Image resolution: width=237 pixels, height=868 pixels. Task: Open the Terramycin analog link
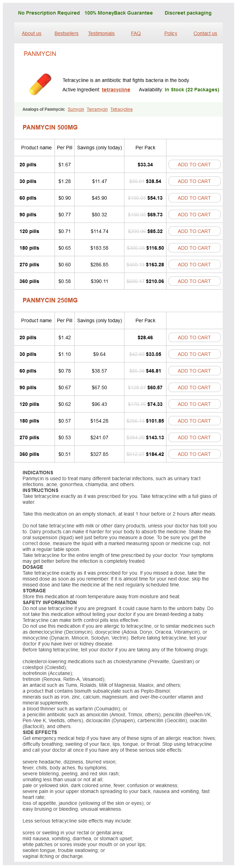click(x=97, y=109)
